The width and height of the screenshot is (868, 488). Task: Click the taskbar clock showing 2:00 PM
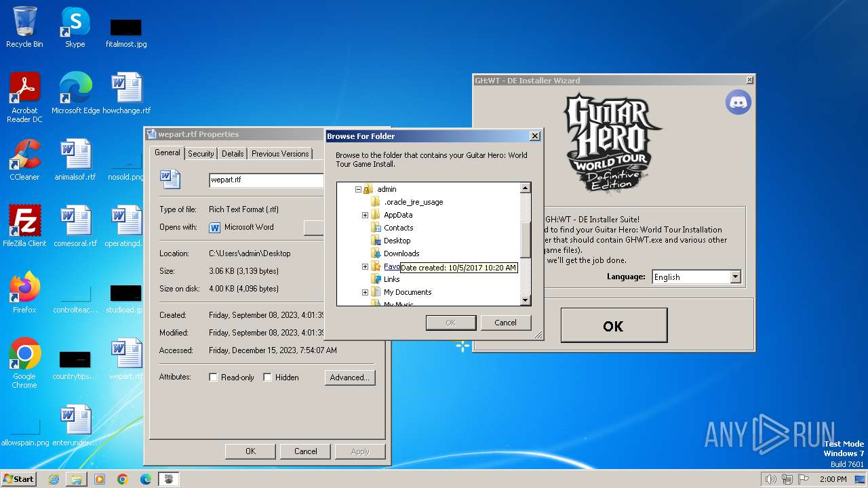(833, 479)
